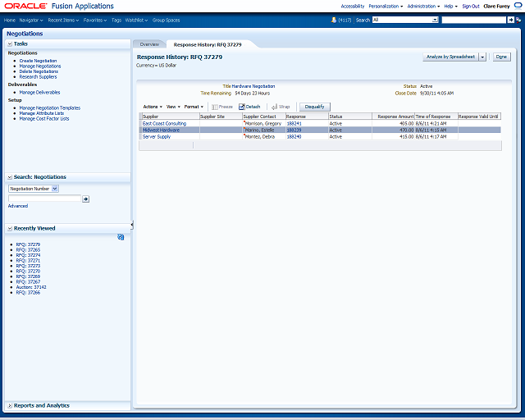Open Research Suppliers link

pos(38,76)
